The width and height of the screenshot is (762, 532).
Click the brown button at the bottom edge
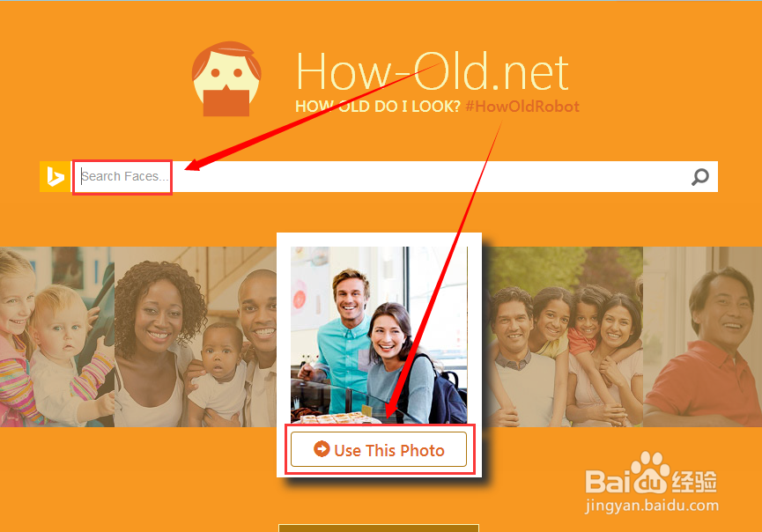[x=379, y=528]
